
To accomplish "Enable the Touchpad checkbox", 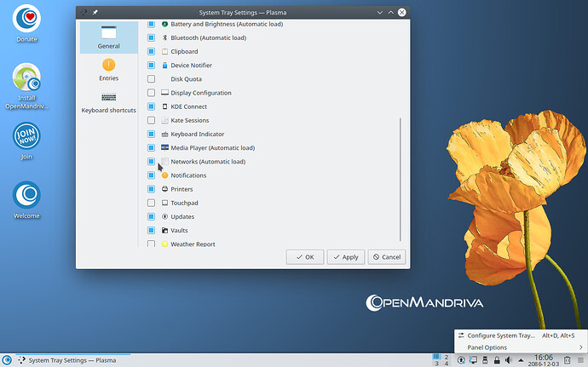I will [x=151, y=203].
